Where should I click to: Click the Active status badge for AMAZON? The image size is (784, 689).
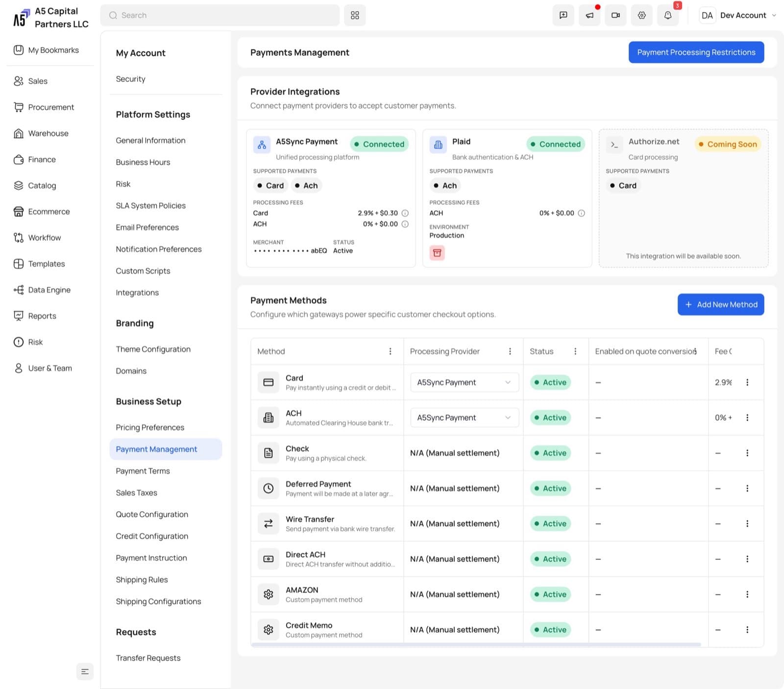point(550,594)
